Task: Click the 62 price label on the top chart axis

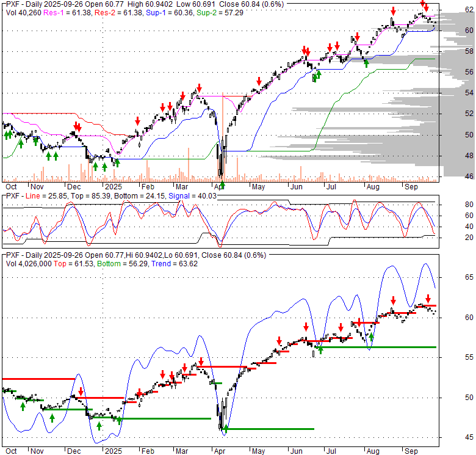Action: point(469,10)
